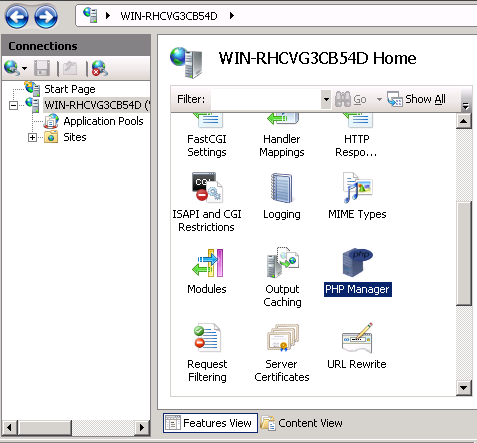Image resolution: width=477 pixels, height=443 pixels.
Task: Click WIN-RHCVG3CB54D in the address bar
Action: pyautogui.click(x=169, y=16)
